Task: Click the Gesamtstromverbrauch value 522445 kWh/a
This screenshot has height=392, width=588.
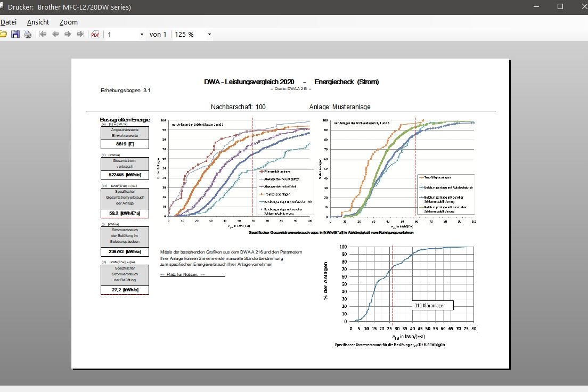Action: [x=125, y=175]
